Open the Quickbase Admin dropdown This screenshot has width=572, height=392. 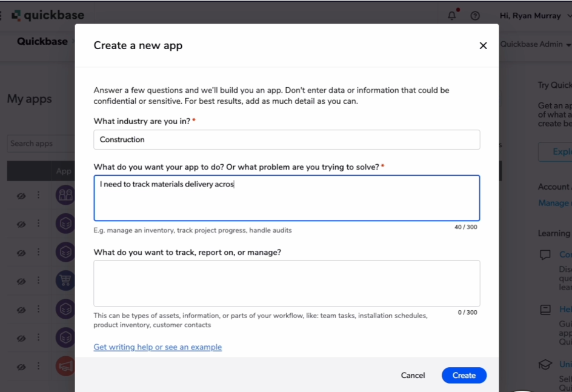(x=536, y=44)
